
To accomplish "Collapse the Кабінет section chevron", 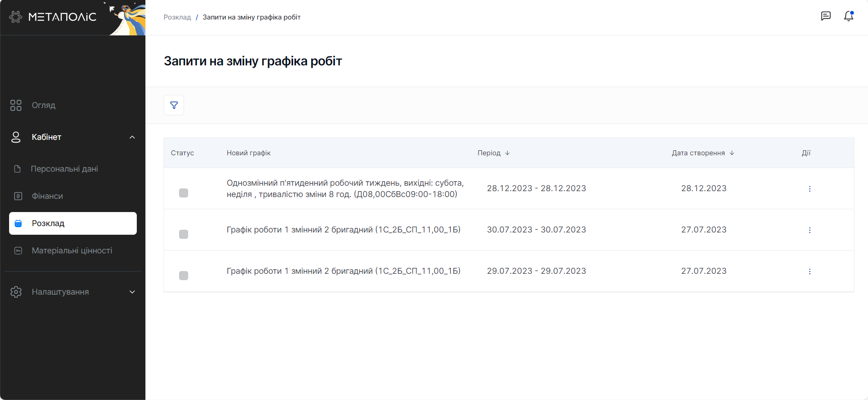I will 132,137.
